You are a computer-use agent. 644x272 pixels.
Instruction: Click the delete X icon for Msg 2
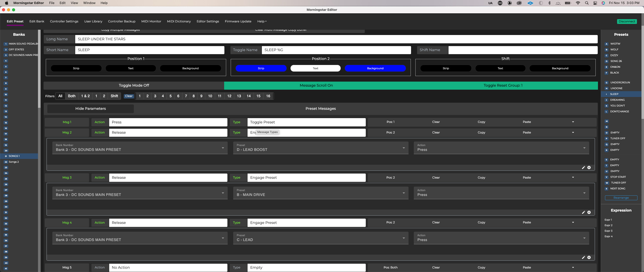589,167
